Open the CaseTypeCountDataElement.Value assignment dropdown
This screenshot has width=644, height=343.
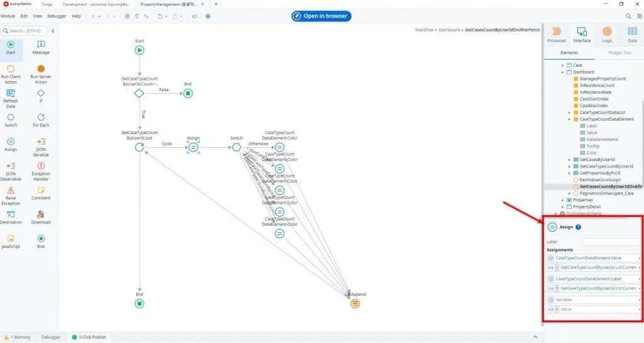point(639,258)
